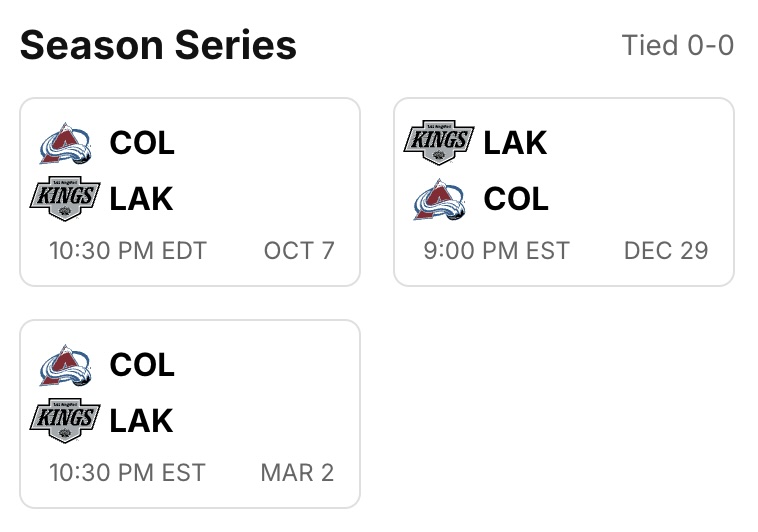The height and width of the screenshot is (532, 758).
Task: Tap the Kings logo in the Mar 2 game
Action: tap(66, 420)
